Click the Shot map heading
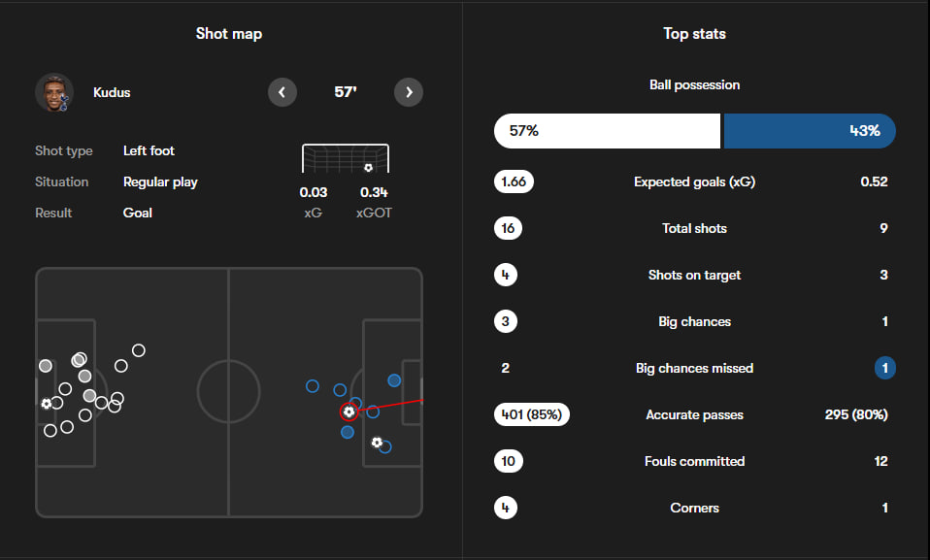This screenshot has height=560, width=930. point(229,34)
